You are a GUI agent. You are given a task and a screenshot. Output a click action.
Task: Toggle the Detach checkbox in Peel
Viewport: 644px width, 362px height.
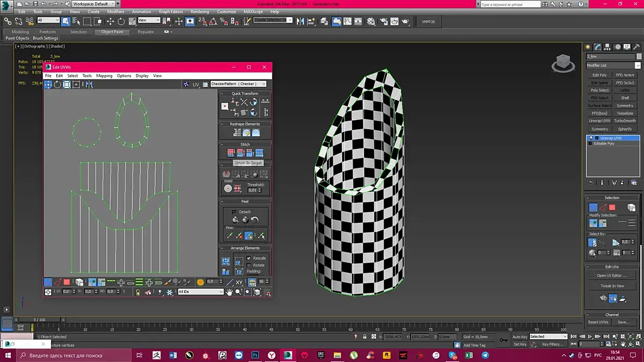pyautogui.click(x=234, y=212)
